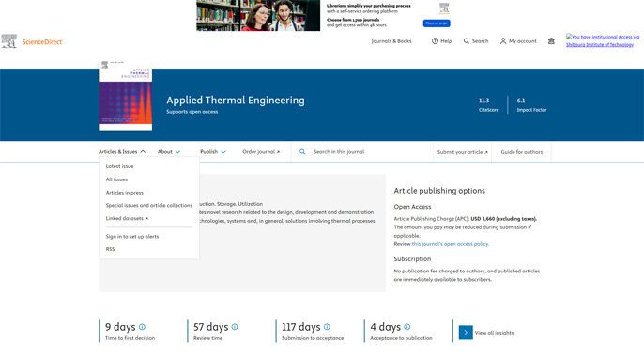Click the Help text link
Screen dimensions: 644x358
446,41
